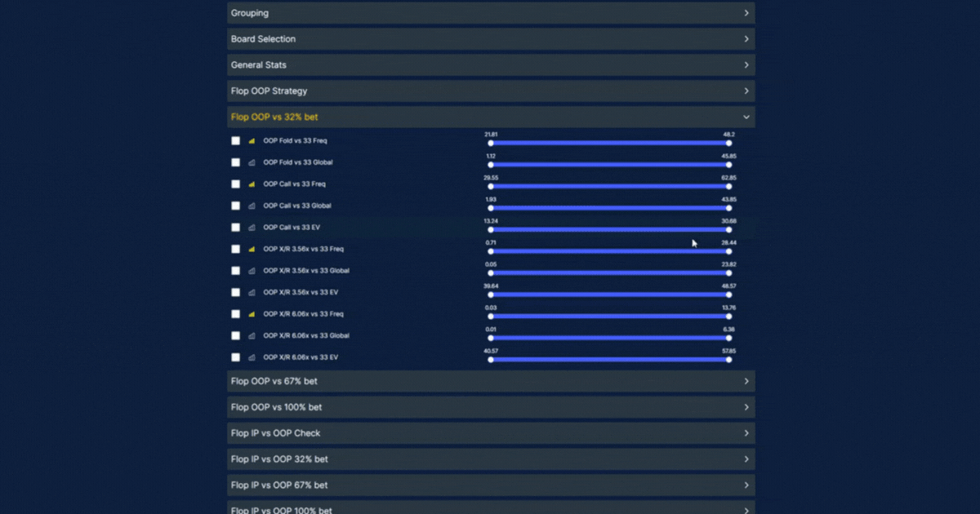980x514 pixels.
Task: Open the General Stats section
Action: click(490, 65)
